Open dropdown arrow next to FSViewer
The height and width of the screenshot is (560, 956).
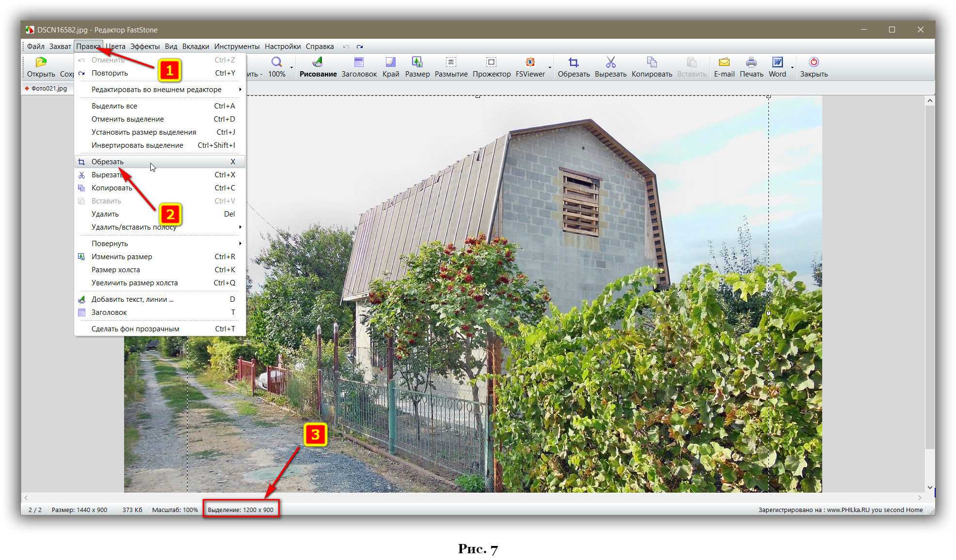[x=550, y=67]
